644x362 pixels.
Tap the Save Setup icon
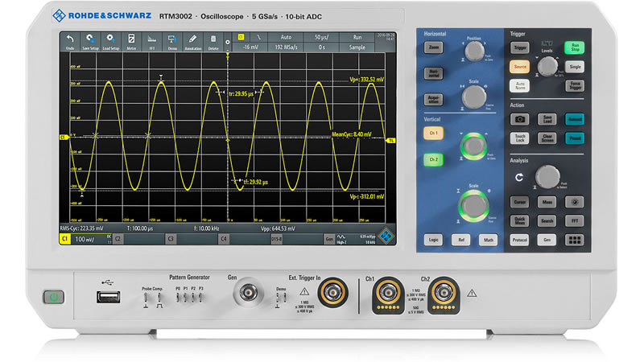tap(91, 41)
